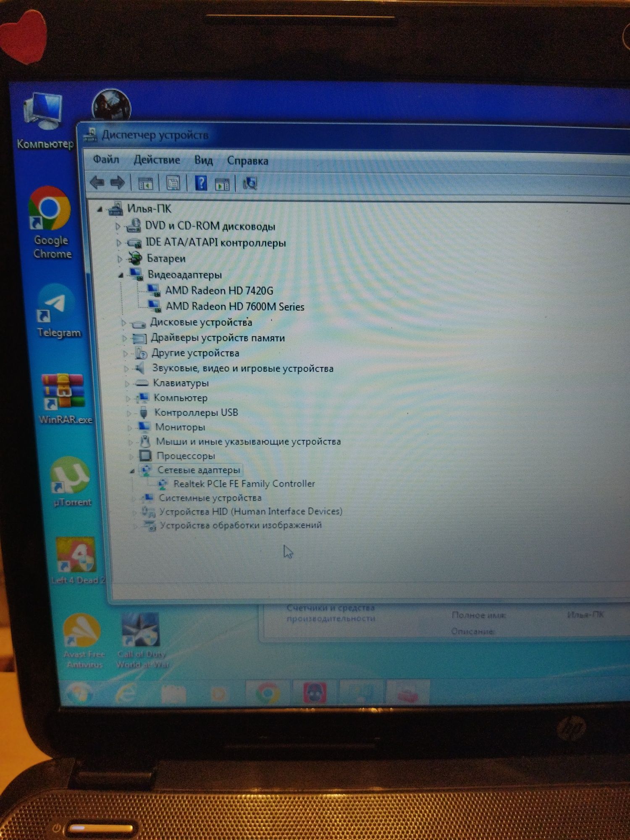Image resolution: width=630 pixels, height=840 pixels.
Task: Expand Драйверы устройств памяти arrow
Action: pos(124,338)
